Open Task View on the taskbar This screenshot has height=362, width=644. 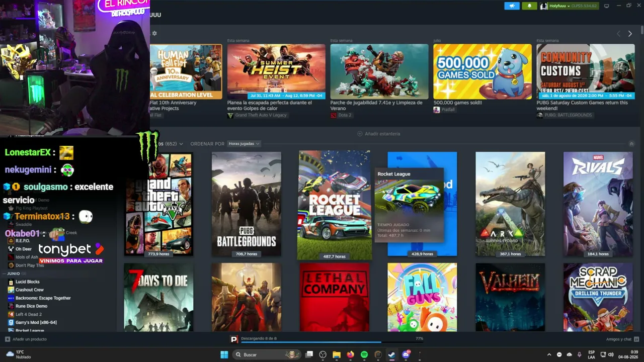(309, 354)
